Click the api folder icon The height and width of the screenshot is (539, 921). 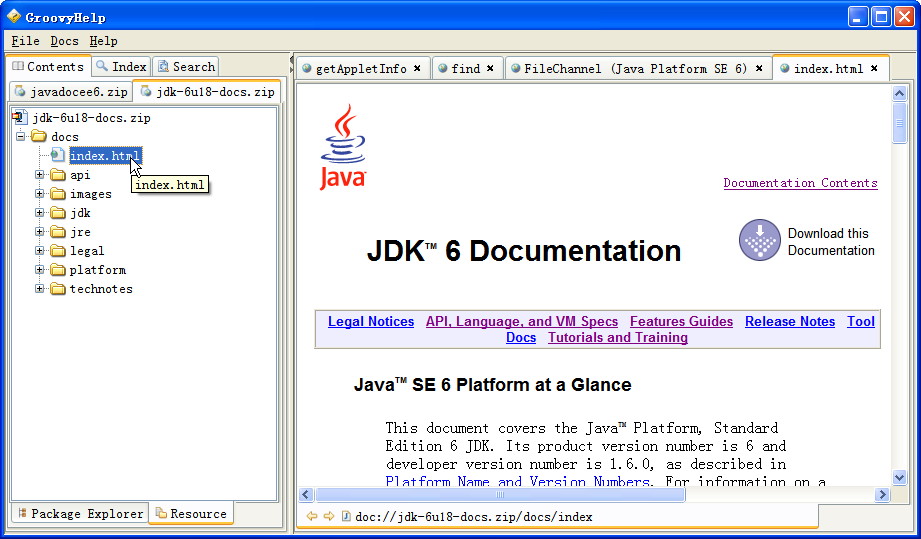click(58, 175)
